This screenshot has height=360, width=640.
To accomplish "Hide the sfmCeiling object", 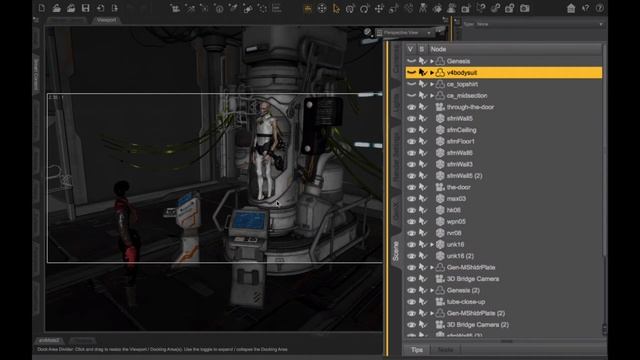I will 411,130.
